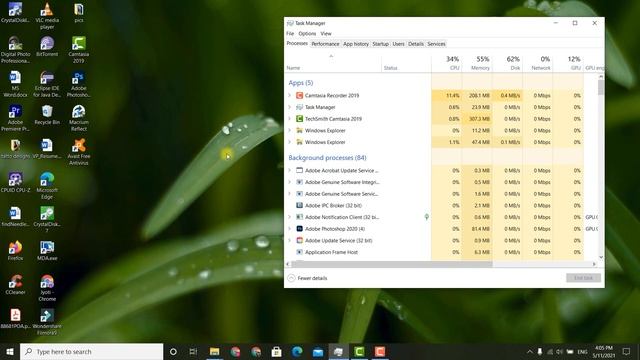Open Microsoft Store from the taskbar
The image size is (640, 360).
coord(276,351)
